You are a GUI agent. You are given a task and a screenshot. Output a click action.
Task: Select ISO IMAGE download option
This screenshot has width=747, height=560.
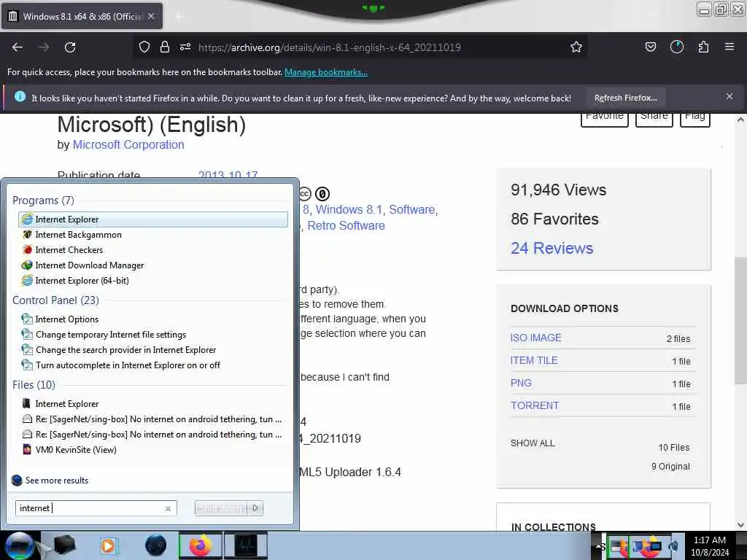536,338
